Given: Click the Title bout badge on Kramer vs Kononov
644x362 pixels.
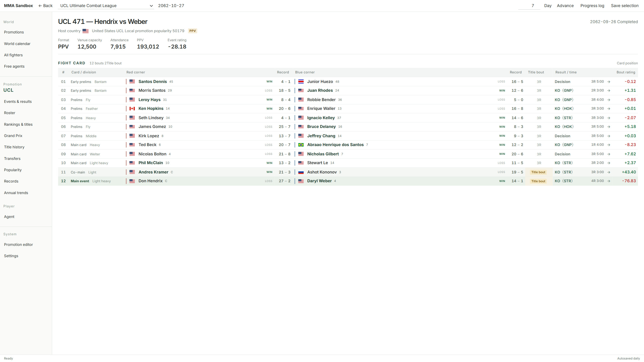Looking at the screenshot, I should pos(538,172).
